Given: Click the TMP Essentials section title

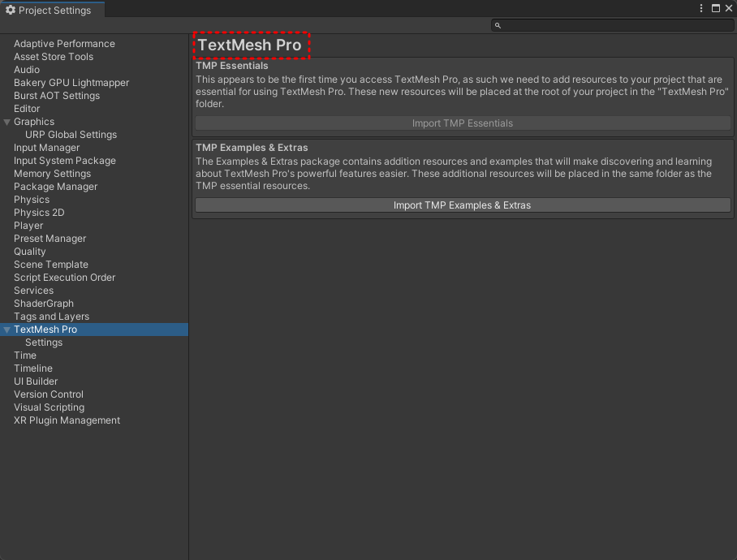Looking at the screenshot, I should (x=231, y=66).
